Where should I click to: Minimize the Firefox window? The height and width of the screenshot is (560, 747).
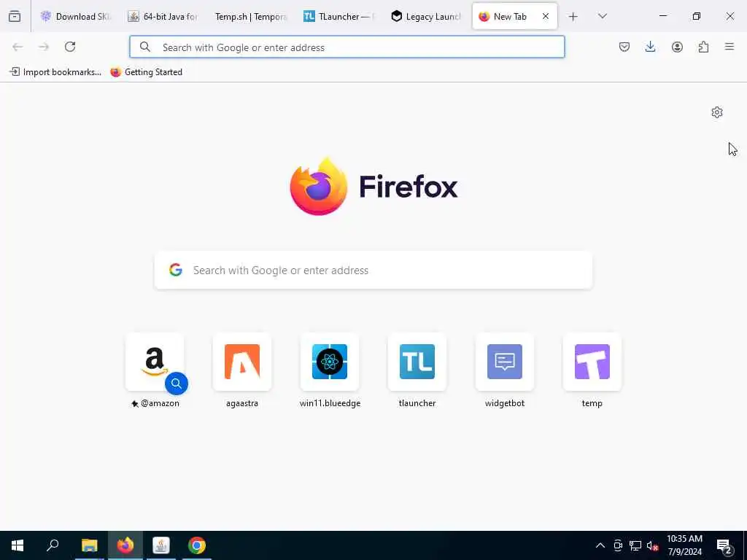663,16
